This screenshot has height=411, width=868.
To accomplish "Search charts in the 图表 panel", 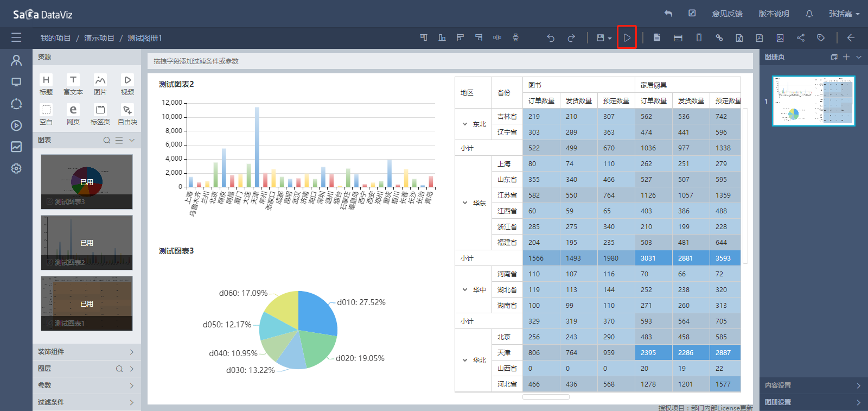I will pyautogui.click(x=107, y=140).
